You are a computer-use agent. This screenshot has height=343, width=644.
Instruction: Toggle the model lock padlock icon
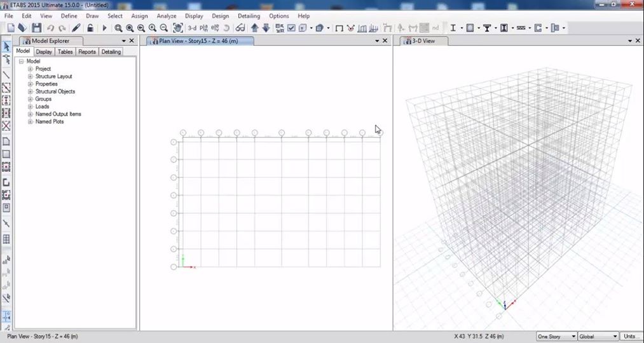90,28
